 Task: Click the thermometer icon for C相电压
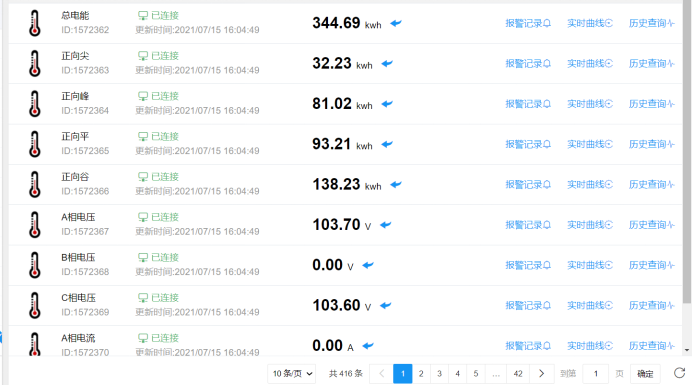[x=35, y=305]
